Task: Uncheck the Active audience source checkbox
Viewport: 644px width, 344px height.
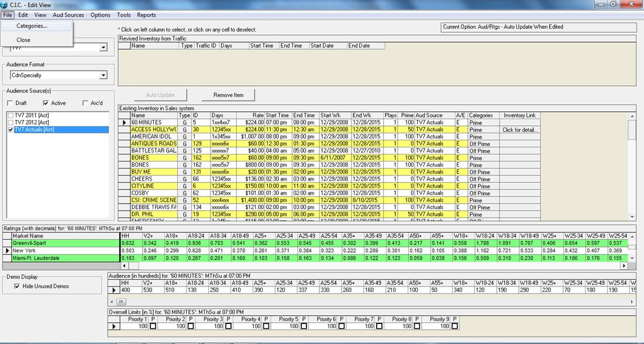Action: (46, 104)
